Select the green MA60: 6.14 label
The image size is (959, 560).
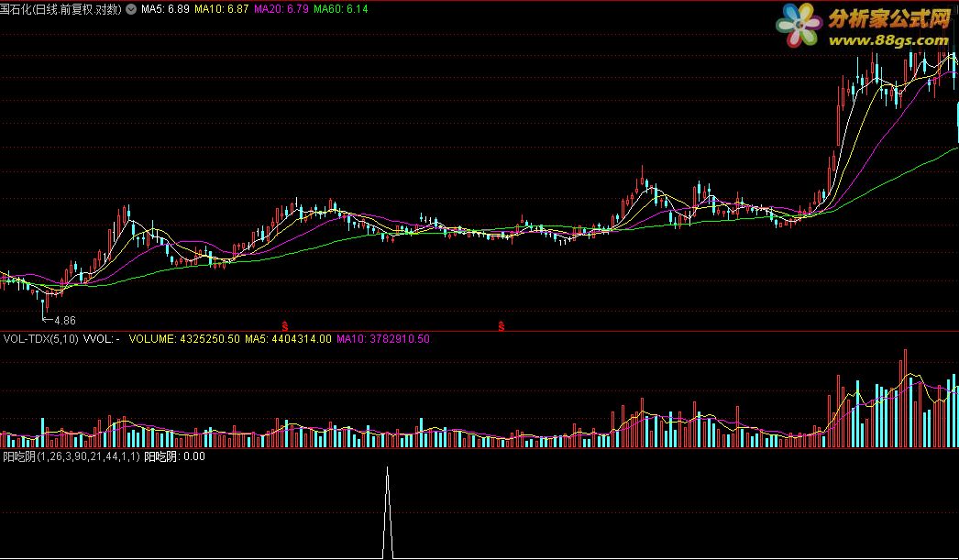pos(341,9)
